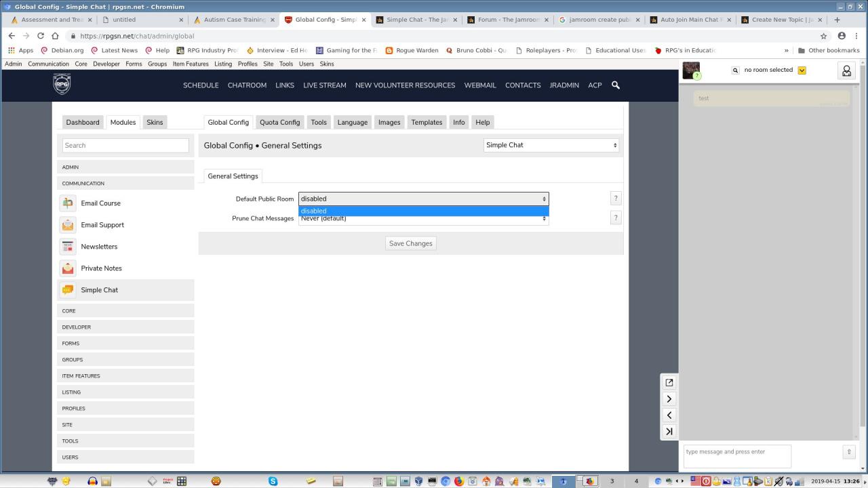Open Apps shortcut in bookmarks bar

(x=20, y=50)
